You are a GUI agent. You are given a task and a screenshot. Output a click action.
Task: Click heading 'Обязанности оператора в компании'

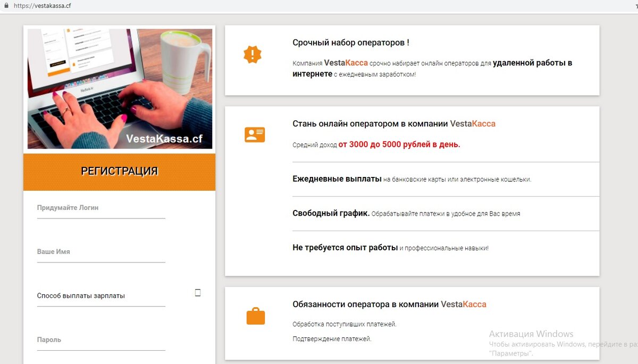pos(365,304)
